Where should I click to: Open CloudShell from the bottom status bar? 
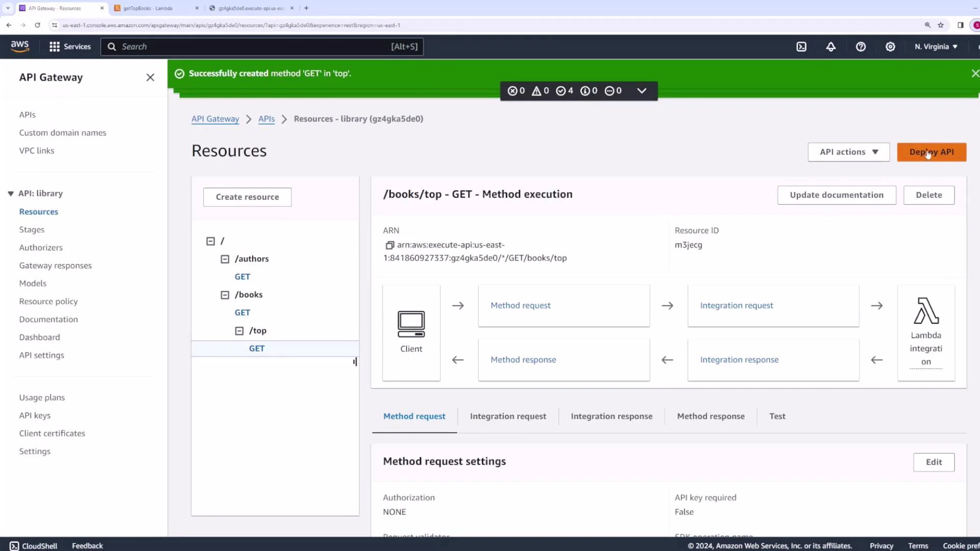[33, 545]
